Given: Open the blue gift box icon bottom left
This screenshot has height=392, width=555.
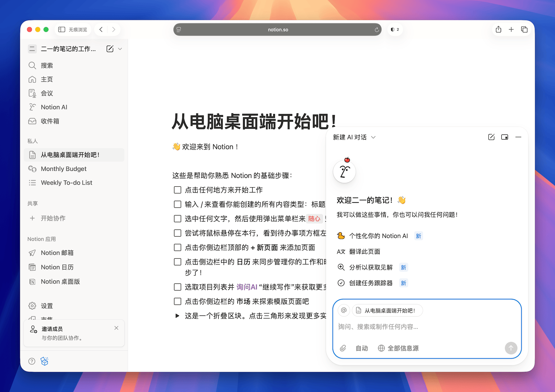Looking at the screenshot, I should tap(45, 361).
